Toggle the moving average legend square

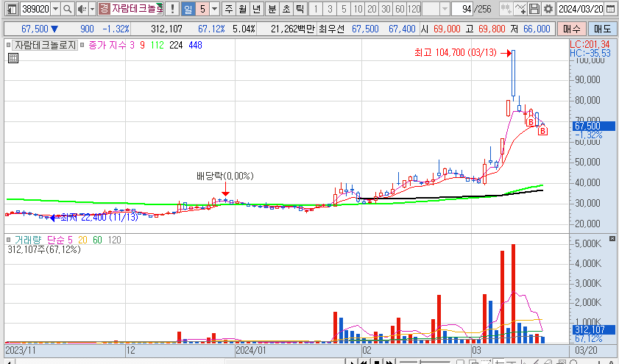(x=82, y=46)
